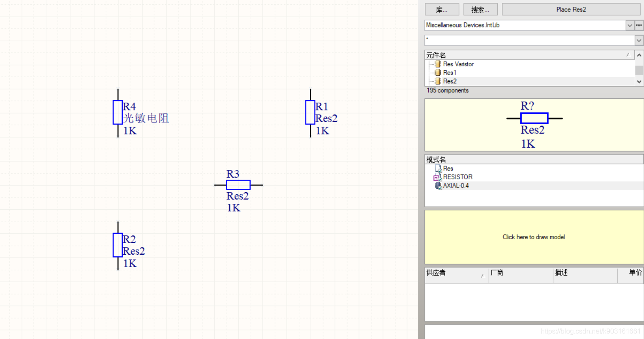The width and height of the screenshot is (644, 339).
Task: Select the RESISTOR model row
Action: (534, 177)
